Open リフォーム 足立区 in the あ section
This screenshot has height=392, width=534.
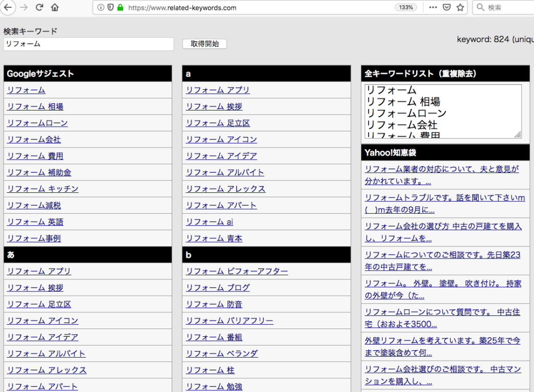(x=39, y=304)
